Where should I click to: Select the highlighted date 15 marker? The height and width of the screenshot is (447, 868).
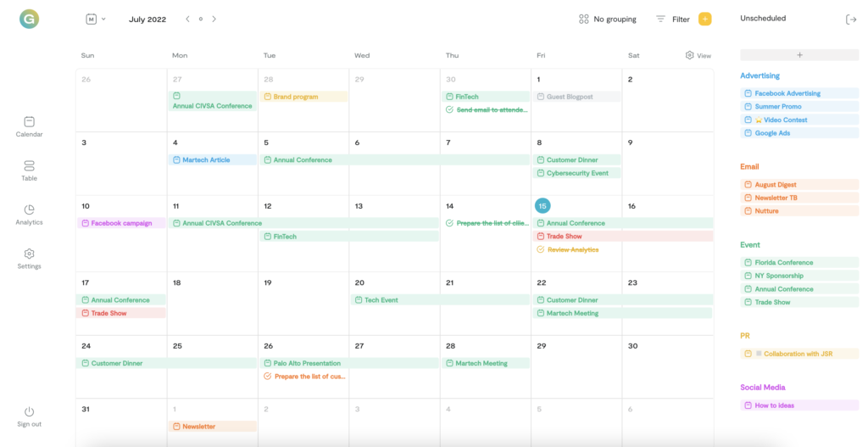(x=542, y=205)
